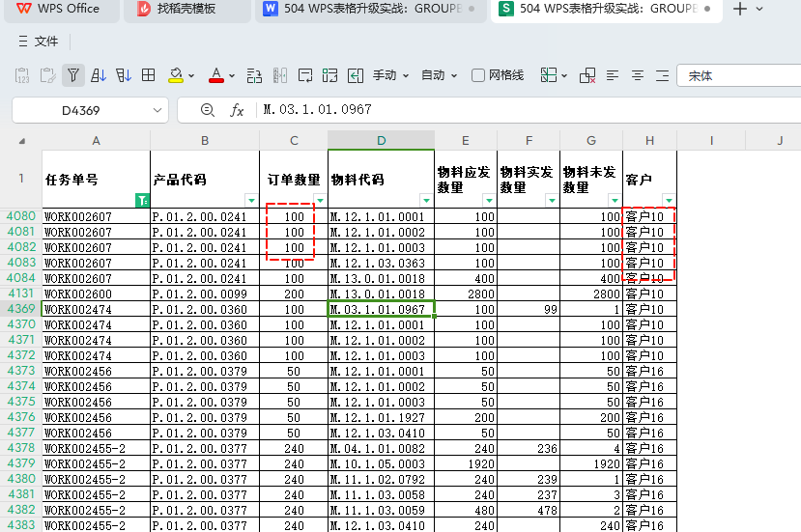The image size is (801, 532).
Task: Align text left
Action: coord(613,76)
